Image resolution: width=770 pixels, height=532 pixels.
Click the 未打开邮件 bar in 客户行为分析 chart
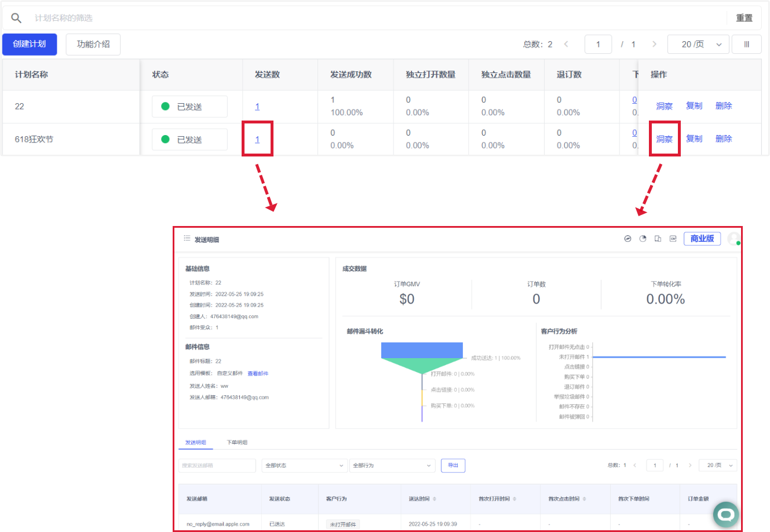click(659, 357)
